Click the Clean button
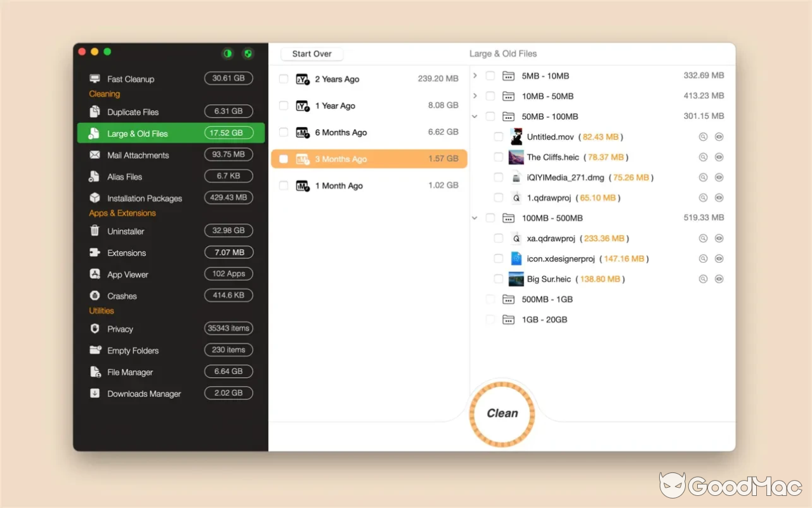Screen dimensions: 812x508 coord(502,413)
